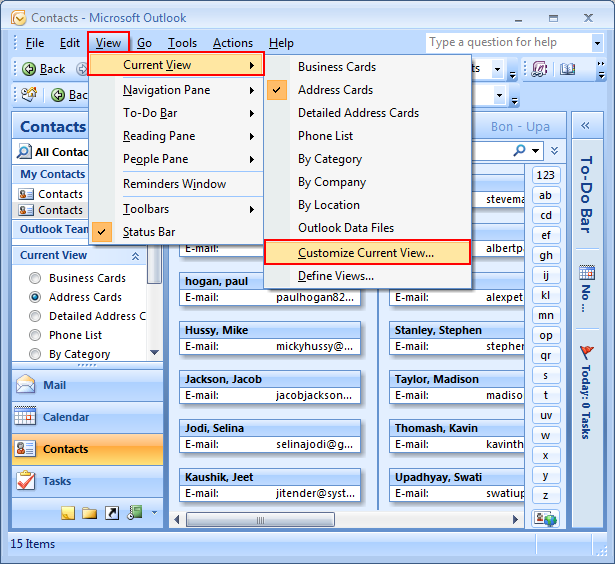Select the 'Hussy, Mike' contact card
Image resolution: width=615 pixels, height=564 pixels.
click(270, 338)
